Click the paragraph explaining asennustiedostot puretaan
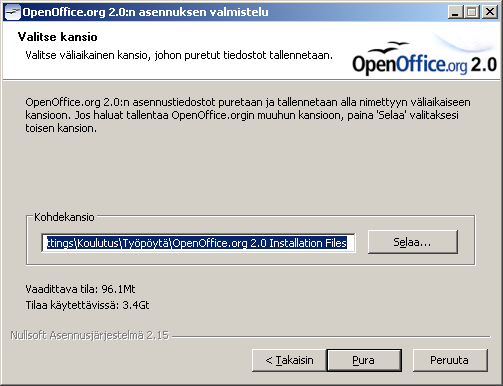 tap(248, 115)
